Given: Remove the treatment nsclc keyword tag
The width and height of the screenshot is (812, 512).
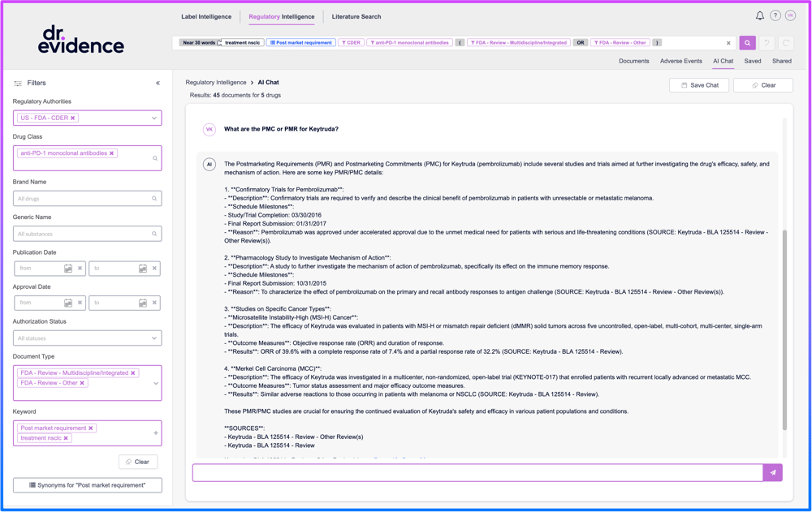Looking at the screenshot, I should (66, 438).
